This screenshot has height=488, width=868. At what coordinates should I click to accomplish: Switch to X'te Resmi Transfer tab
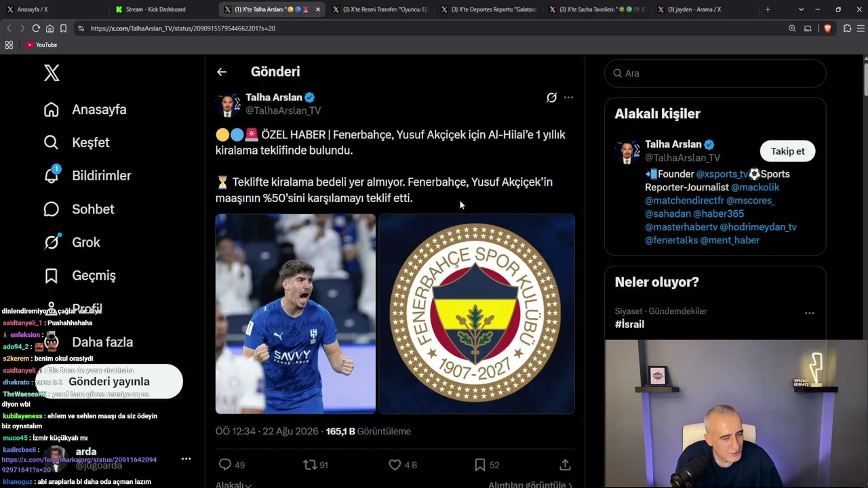pyautogui.click(x=380, y=9)
